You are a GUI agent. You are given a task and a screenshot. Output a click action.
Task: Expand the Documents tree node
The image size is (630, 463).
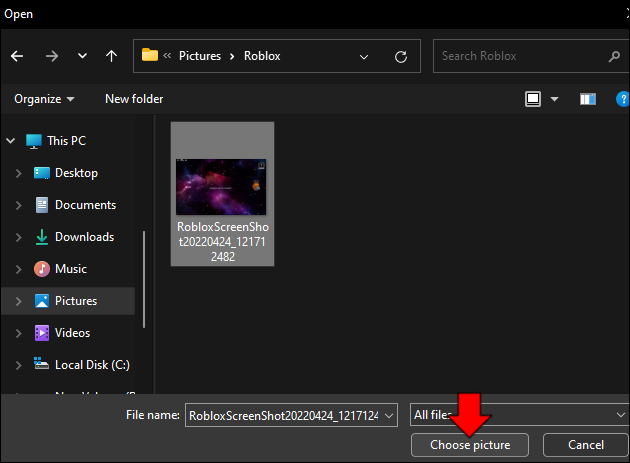pos(18,205)
